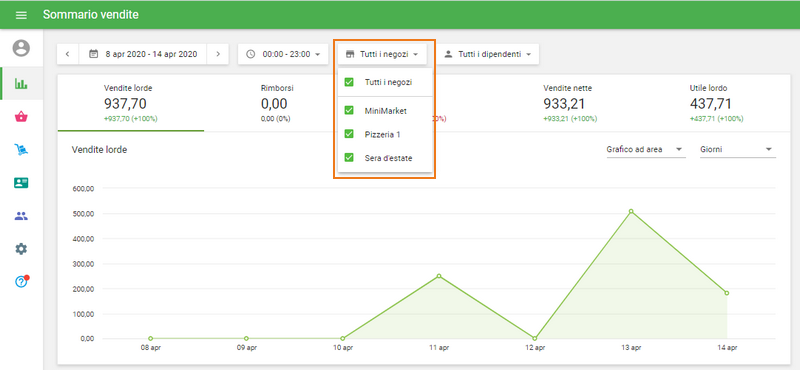Viewport: 800px width, 370px height.
Task: Select the Vendite nette summary tab
Action: pos(570,103)
